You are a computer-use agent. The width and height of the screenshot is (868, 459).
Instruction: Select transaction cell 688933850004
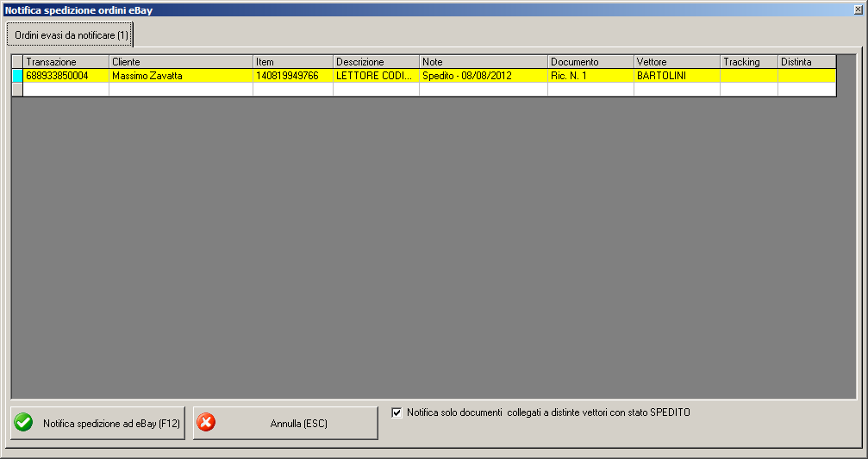(66, 76)
